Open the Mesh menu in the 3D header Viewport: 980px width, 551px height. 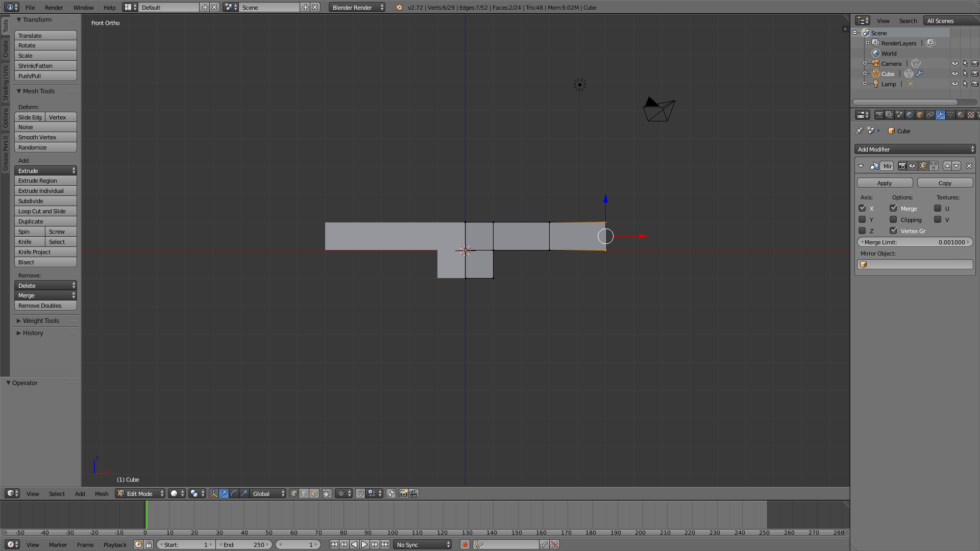point(102,493)
